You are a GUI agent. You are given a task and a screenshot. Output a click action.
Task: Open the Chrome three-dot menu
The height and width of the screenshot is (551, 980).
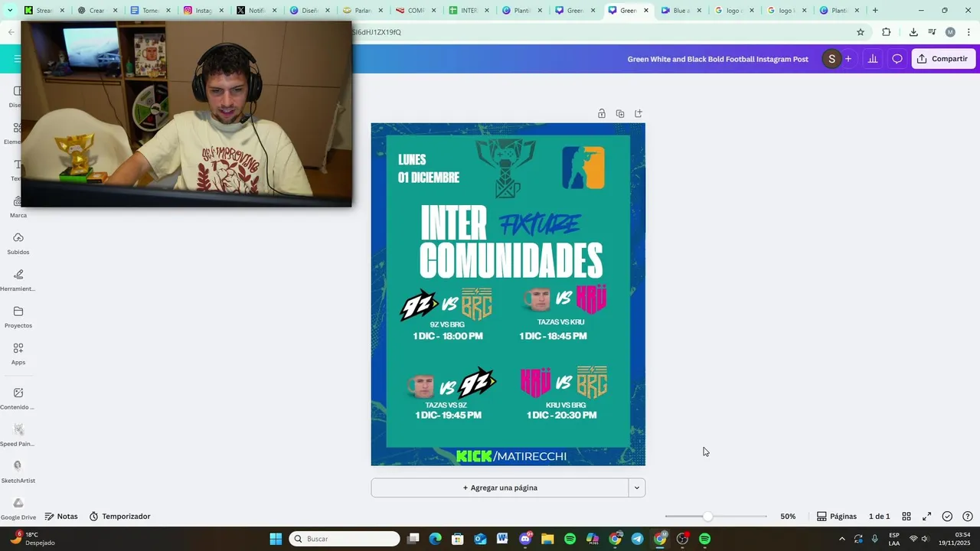click(969, 32)
